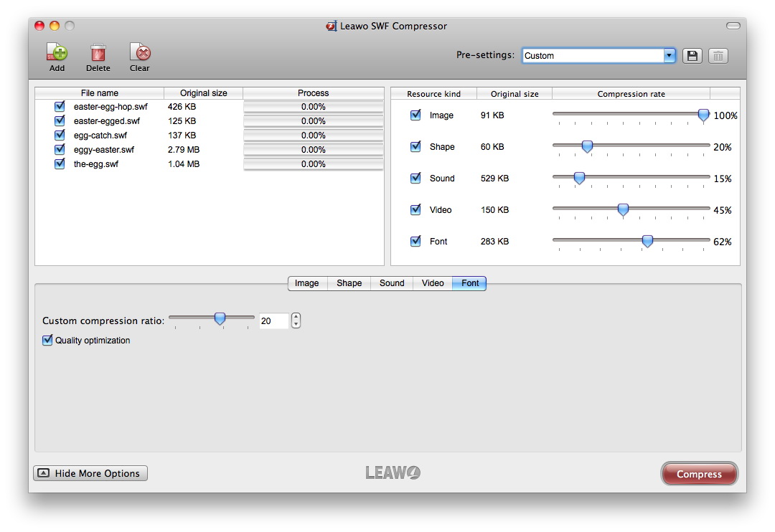Click the 529 KB Sound size value
The height and width of the screenshot is (532, 775).
[494, 179]
